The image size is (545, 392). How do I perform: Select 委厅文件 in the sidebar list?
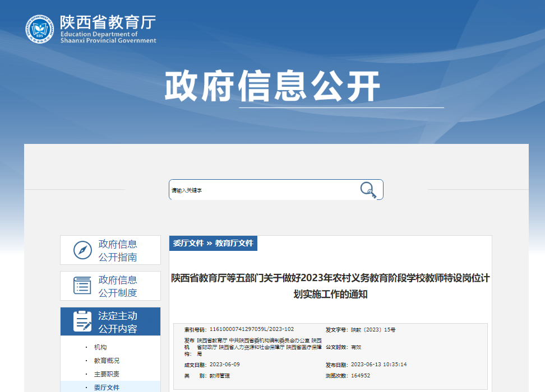click(107, 387)
